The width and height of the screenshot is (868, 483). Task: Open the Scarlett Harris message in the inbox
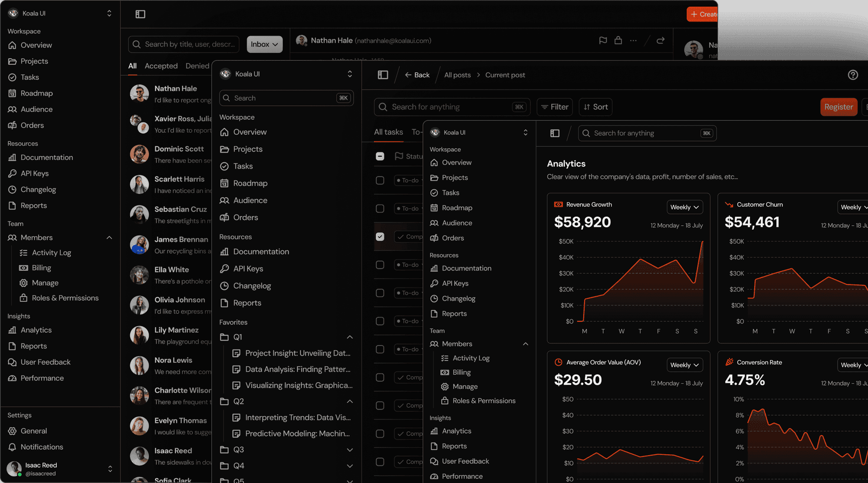pyautogui.click(x=171, y=184)
